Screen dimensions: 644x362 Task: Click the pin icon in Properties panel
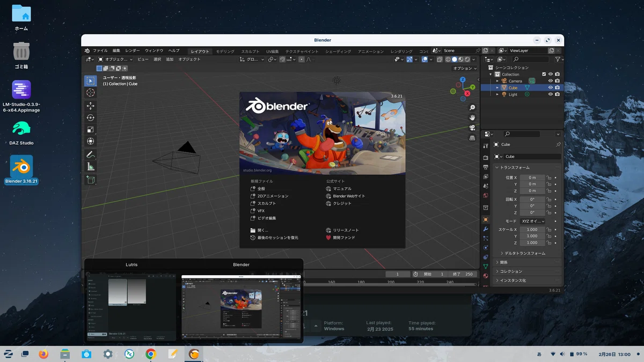[x=558, y=144]
